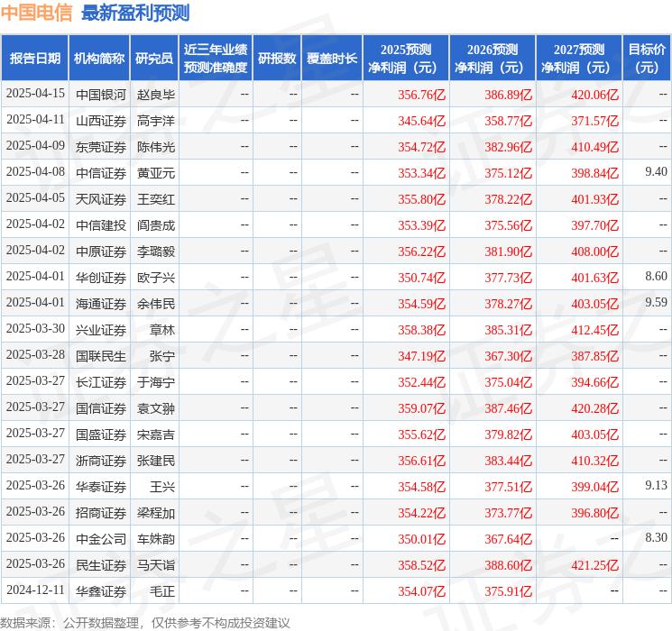
Task: Select the 国盛证券 institution cell
Action: tap(101, 434)
